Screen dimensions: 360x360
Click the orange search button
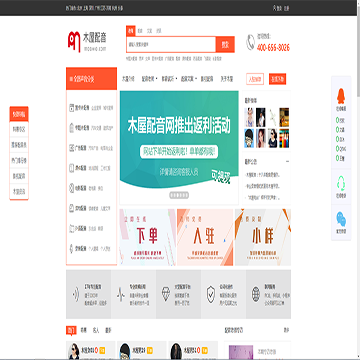(225, 44)
